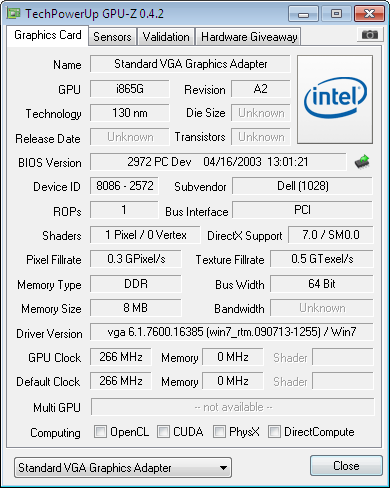Image resolution: width=390 pixels, height=488 pixels.
Task: Click the DDR Memory Type field
Action: coord(136,284)
